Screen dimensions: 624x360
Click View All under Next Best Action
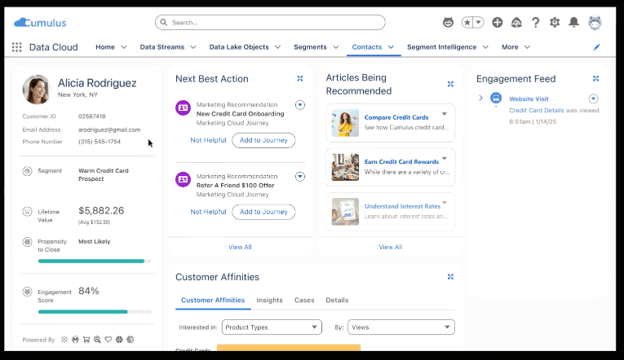point(240,247)
